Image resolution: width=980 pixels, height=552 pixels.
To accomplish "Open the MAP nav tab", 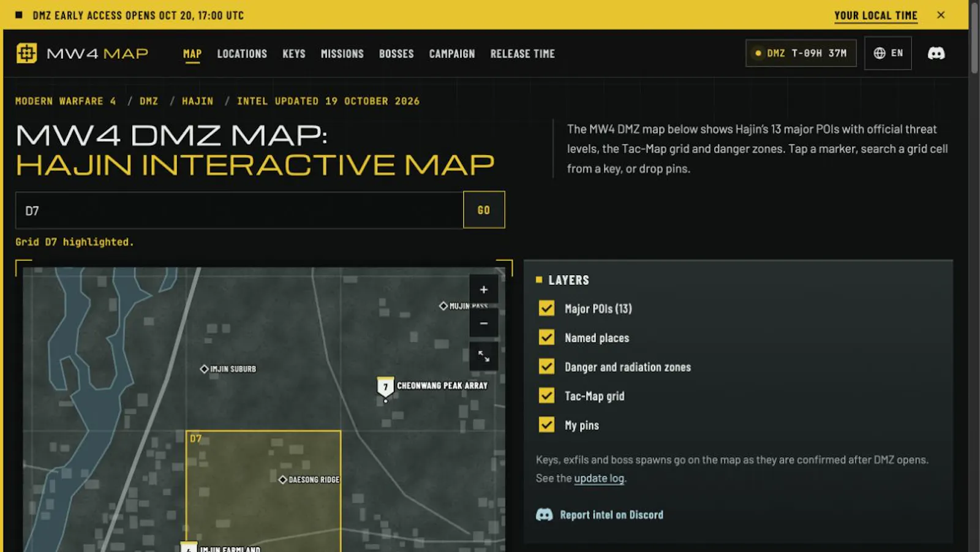I will pyautogui.click(x=192, y=54).
